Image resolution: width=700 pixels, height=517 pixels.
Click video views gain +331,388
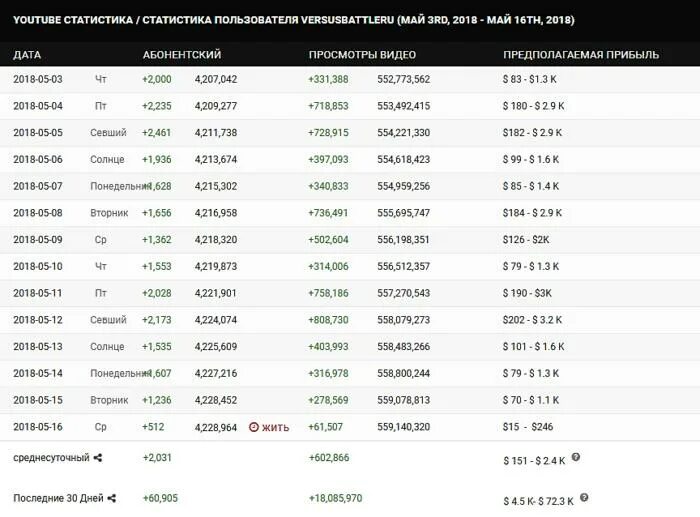tap(328, 79)
